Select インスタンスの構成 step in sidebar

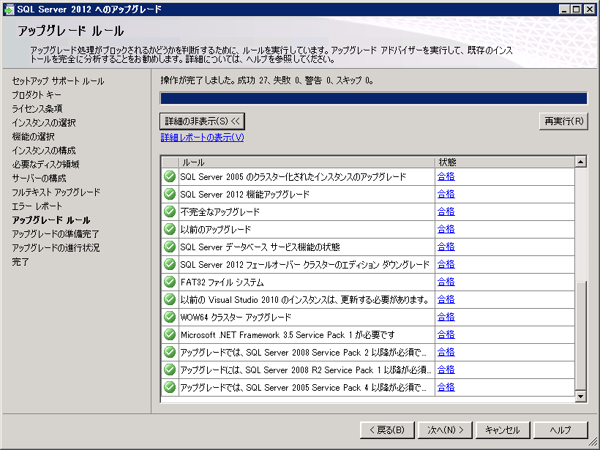[x=44, y=150]
